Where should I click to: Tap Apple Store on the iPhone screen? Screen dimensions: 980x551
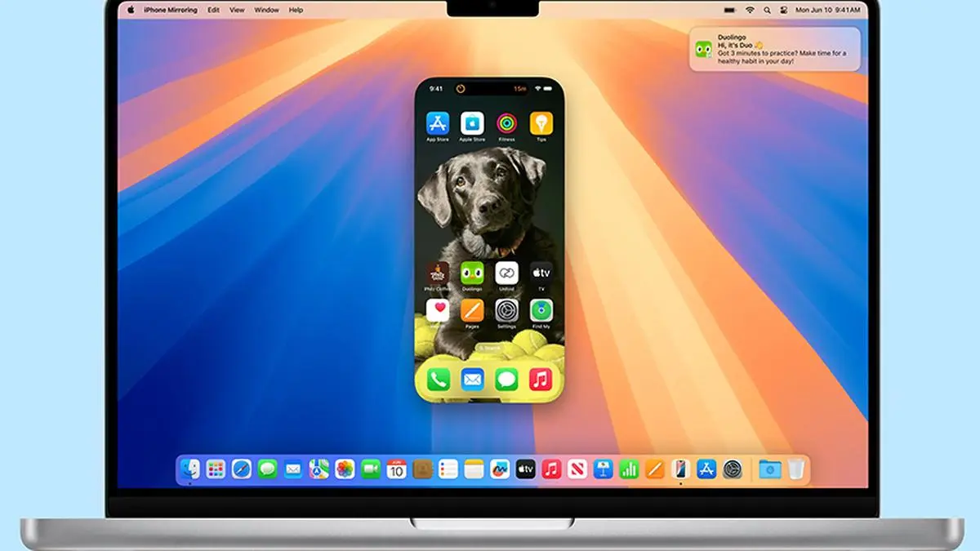pyautogui.click(x=472, y=123)
